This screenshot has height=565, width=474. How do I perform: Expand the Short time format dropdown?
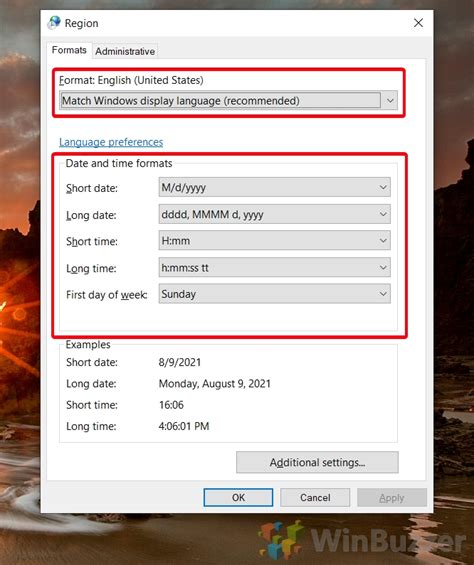point(274,240)
